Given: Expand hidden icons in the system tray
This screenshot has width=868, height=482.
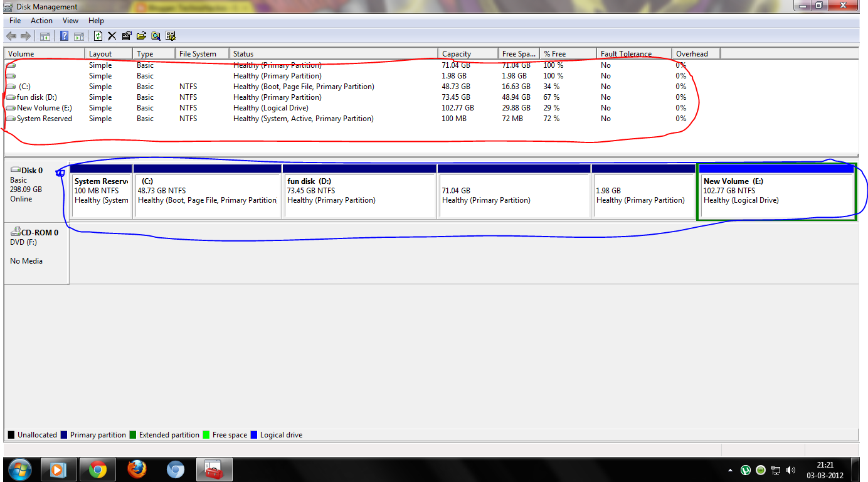Looking at the screenshot, I should [x=729, y=470].
